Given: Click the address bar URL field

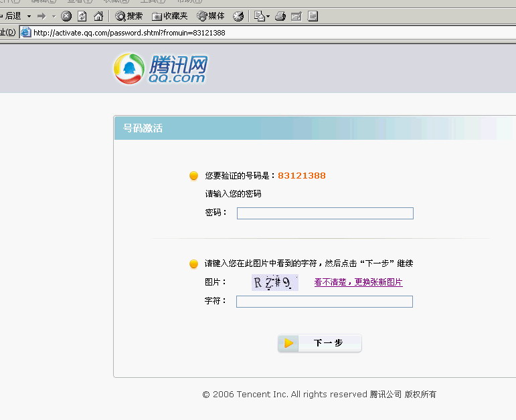Looking at the screenshot, I should click(268, 32).
